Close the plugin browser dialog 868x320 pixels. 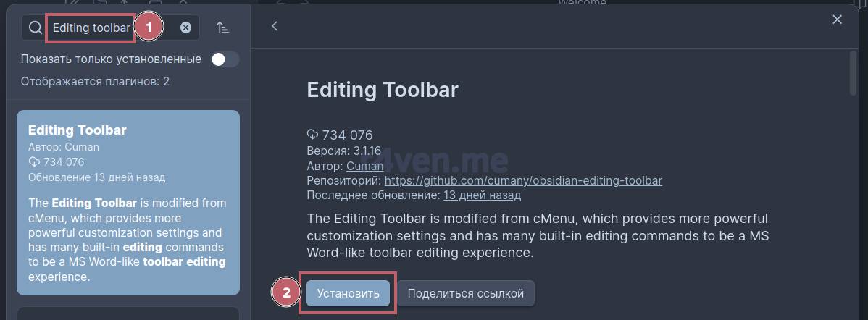point(837,20)
